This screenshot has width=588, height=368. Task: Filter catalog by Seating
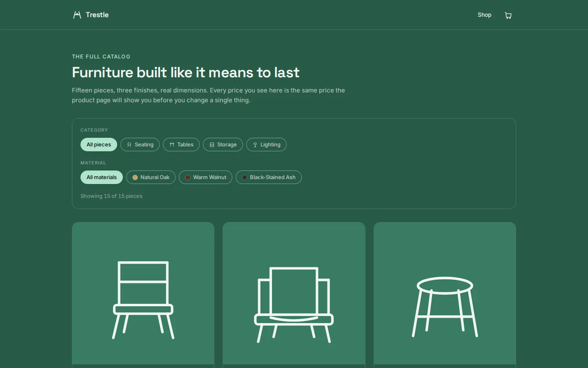(140, 145)
